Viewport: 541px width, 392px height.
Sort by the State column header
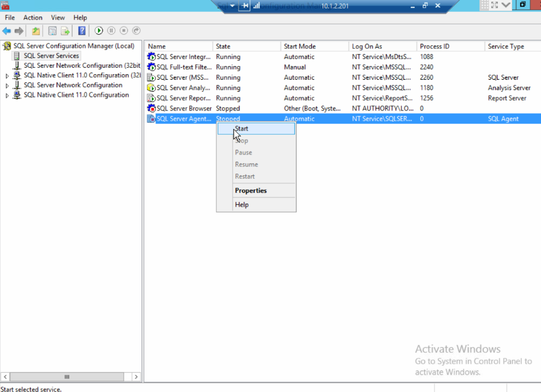[247, 46]
